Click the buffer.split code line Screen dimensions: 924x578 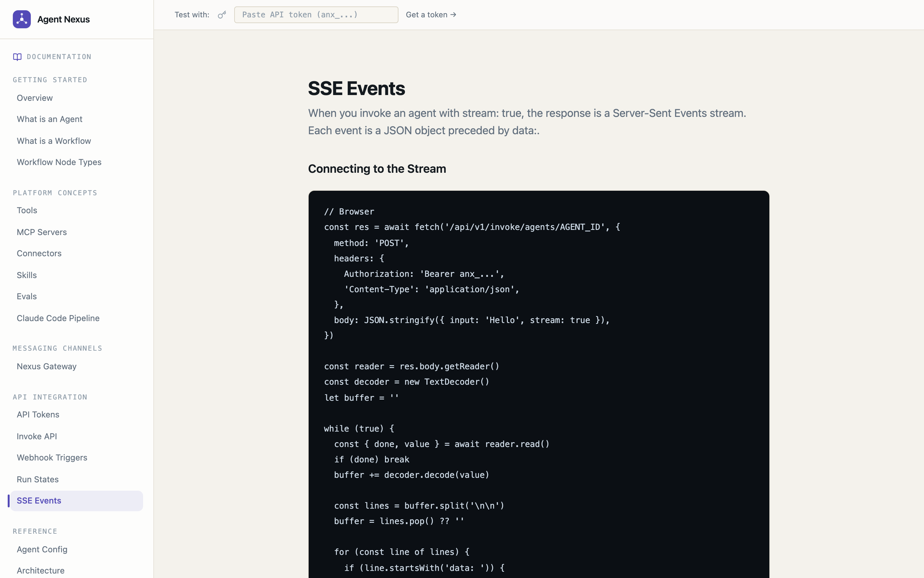click(x=419, y=506)
